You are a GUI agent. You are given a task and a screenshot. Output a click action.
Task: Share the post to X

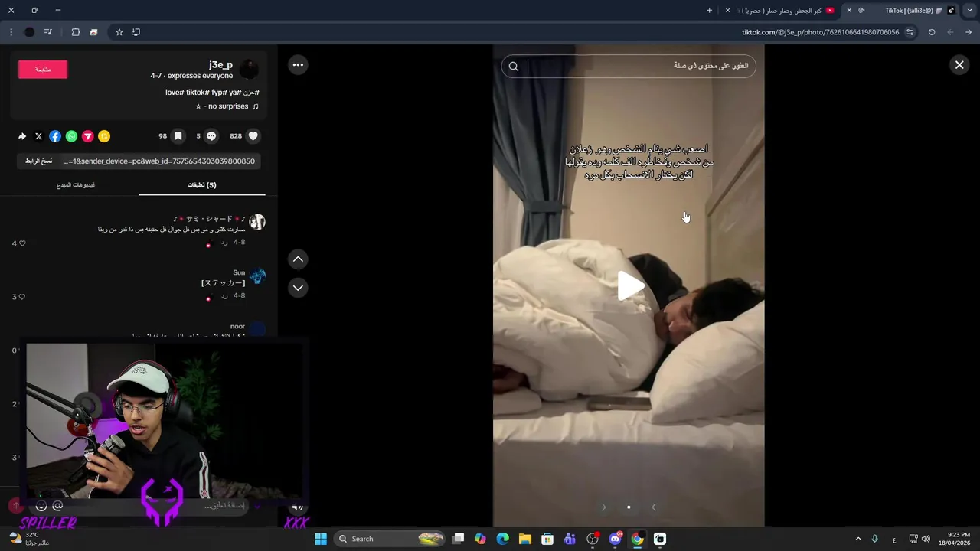coord(38,136)
